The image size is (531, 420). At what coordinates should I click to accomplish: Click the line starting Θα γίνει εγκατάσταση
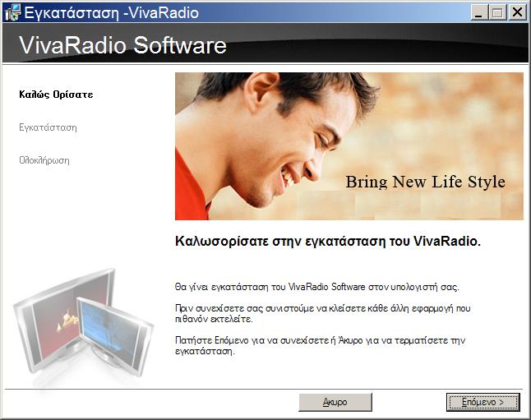(x=317, y=287)
